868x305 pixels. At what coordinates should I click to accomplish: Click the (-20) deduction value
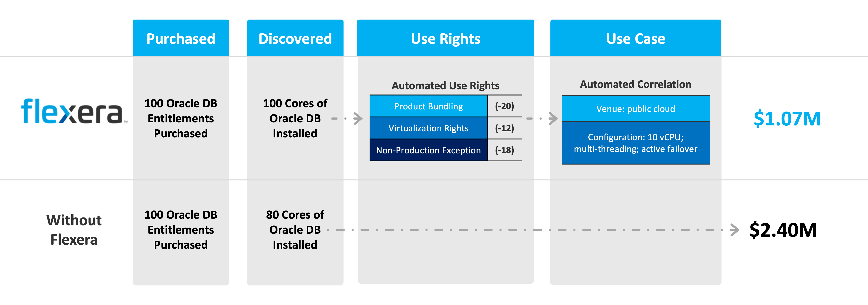click(504, 106)
